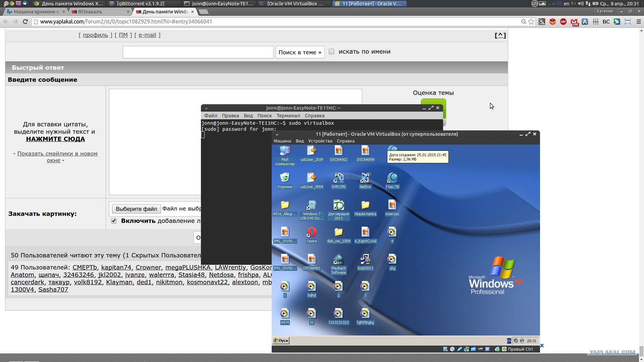This screenshot has width=644, height=362.
Task: Open the Правка menu in the terminal
Action: pos(230,116)
